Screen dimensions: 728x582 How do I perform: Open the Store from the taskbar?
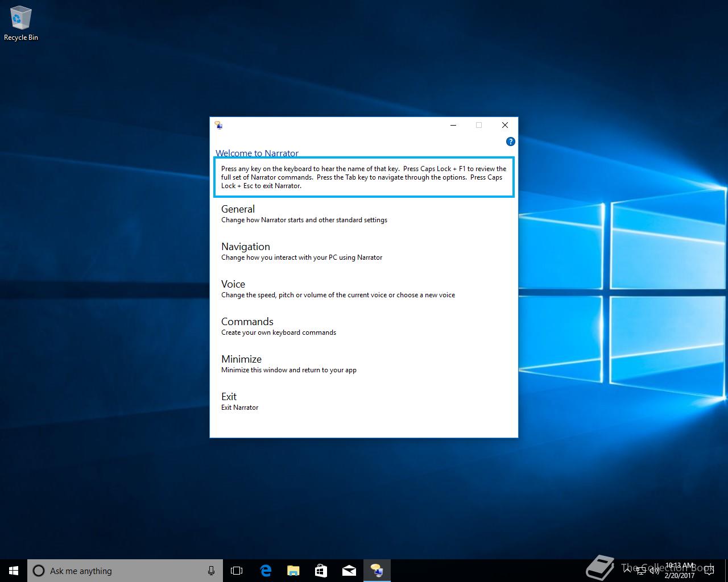click(x=321, y=571)
